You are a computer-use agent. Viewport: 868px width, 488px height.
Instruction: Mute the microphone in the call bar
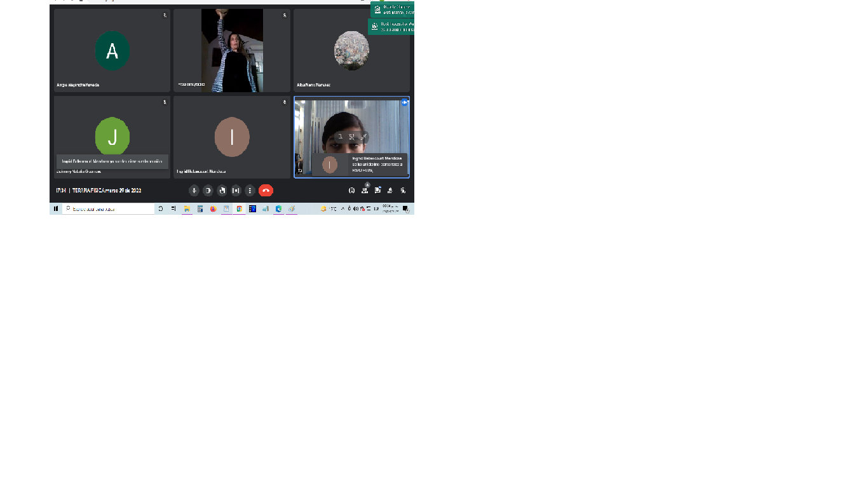coord(194,191)
